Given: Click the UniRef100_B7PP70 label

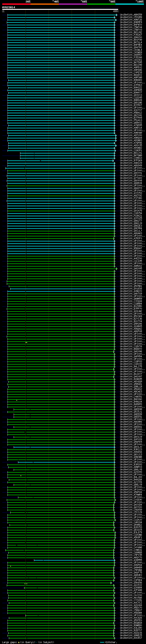Looking at the screenshot, I should [131, 309].
